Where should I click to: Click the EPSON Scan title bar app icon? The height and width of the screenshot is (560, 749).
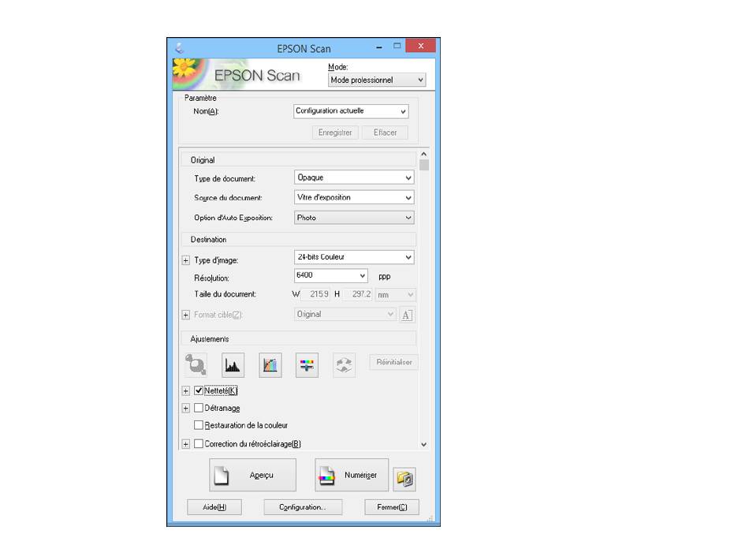coord(179,48)
